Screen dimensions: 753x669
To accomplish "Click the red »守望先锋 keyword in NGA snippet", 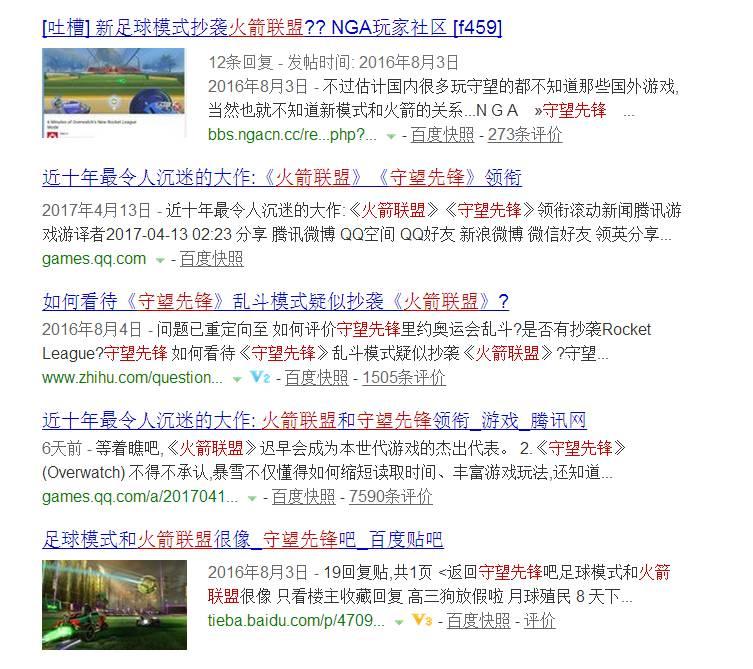I will pos(571,110).
